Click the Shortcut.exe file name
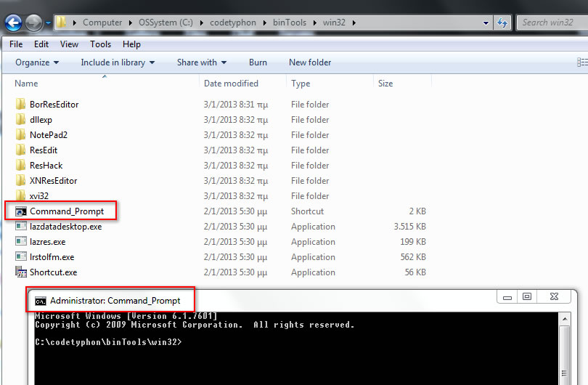The height and width of the screenshot is (385, 588). [53, 272]
